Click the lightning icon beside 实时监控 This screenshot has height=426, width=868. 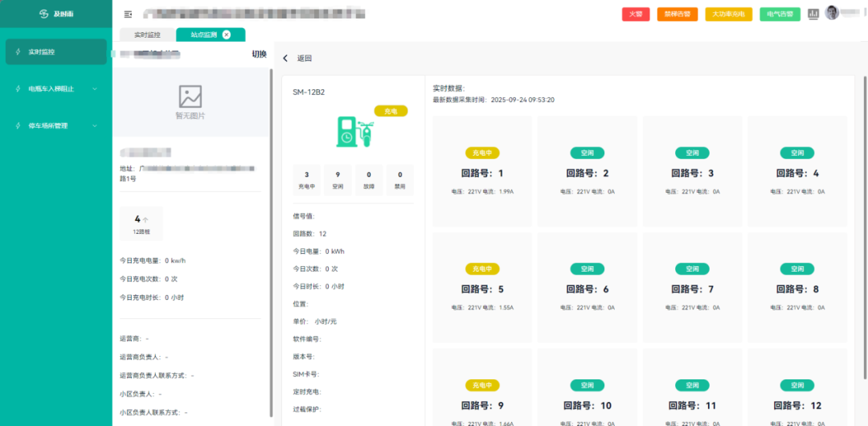[x=18, y=51]
